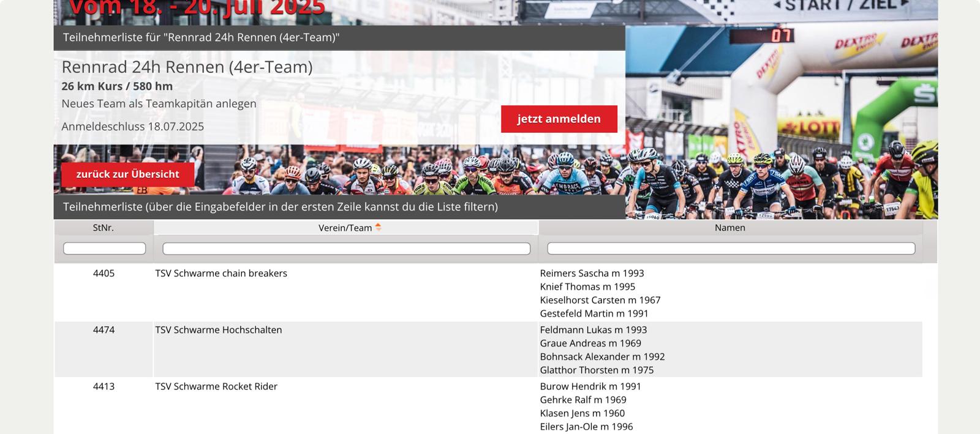The width and height of the screenshot is (980, 434).
Task: Click the Teilnehmerliste title bar for Rennrad 24h
Action: click(x=339, y=37)
